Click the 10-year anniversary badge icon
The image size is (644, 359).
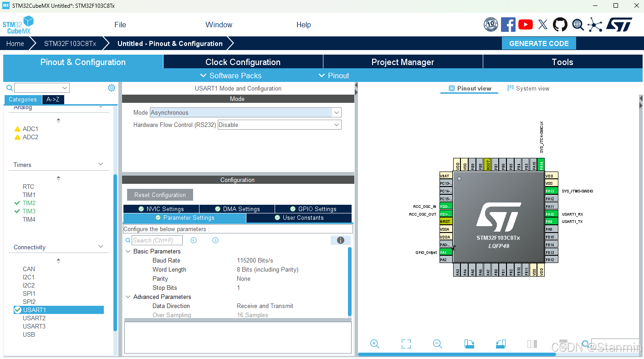[491, 25]
